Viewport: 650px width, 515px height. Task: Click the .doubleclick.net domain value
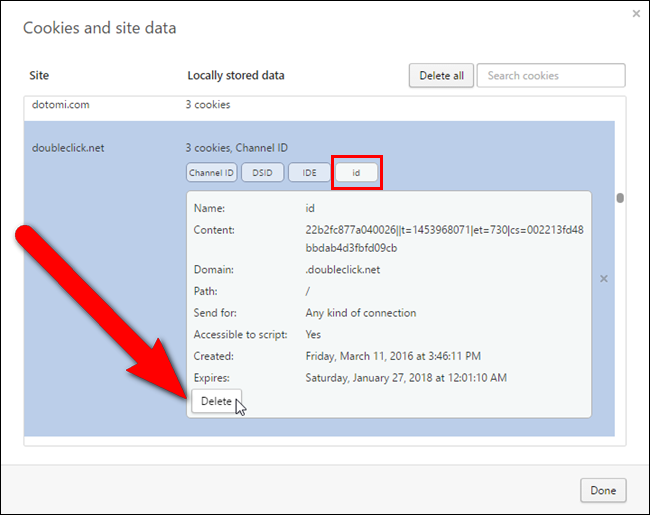pyautogui.click(x=342, y=270)
